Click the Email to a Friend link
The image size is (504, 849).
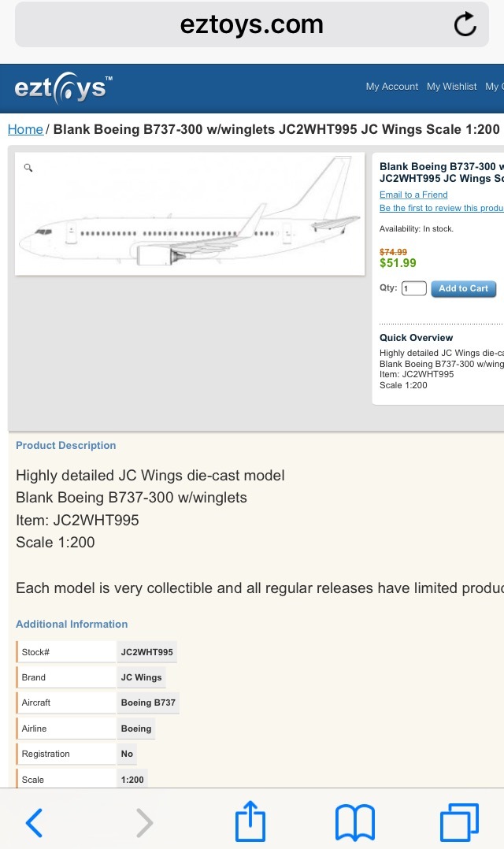(413, 195)
